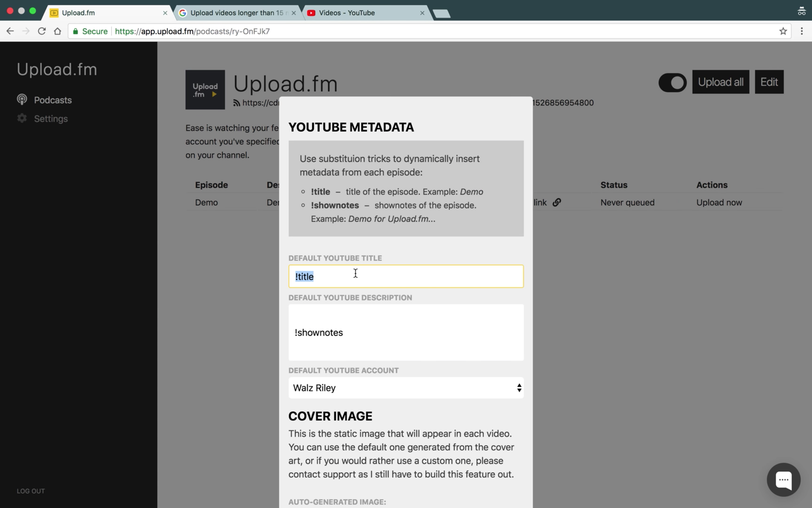Click the Episode column header
Viewport: 812px width, 508px height.
211,185
